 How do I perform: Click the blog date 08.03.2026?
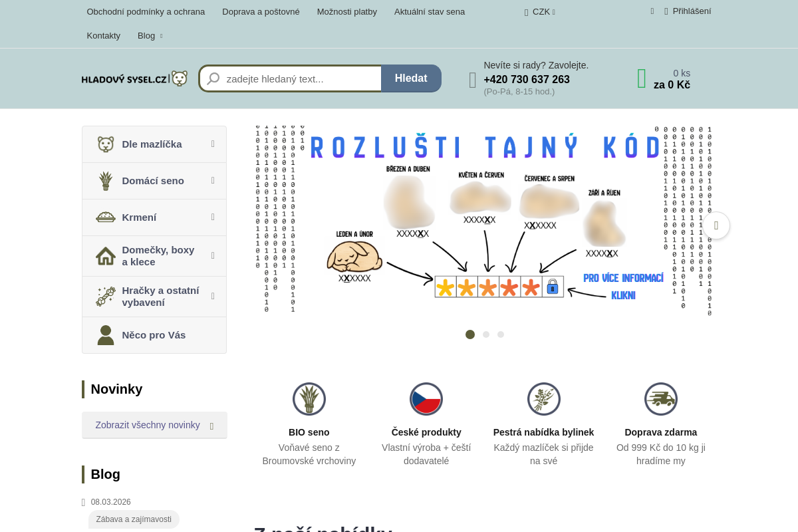pos(111,503)
